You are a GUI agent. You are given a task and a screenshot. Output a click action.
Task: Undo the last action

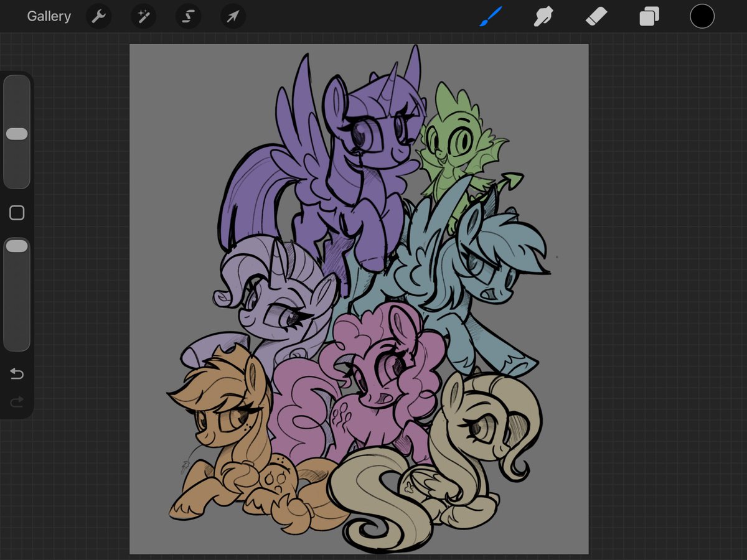[x=17, y=374]
